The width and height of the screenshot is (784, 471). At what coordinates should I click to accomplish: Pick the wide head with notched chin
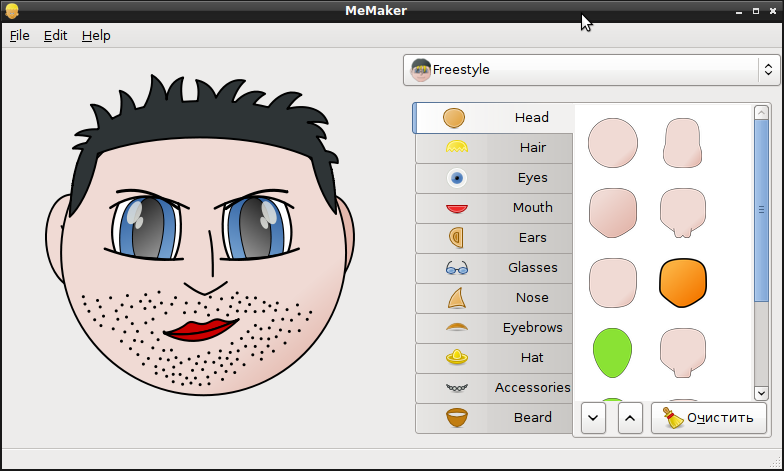click(x=682, y=213)
